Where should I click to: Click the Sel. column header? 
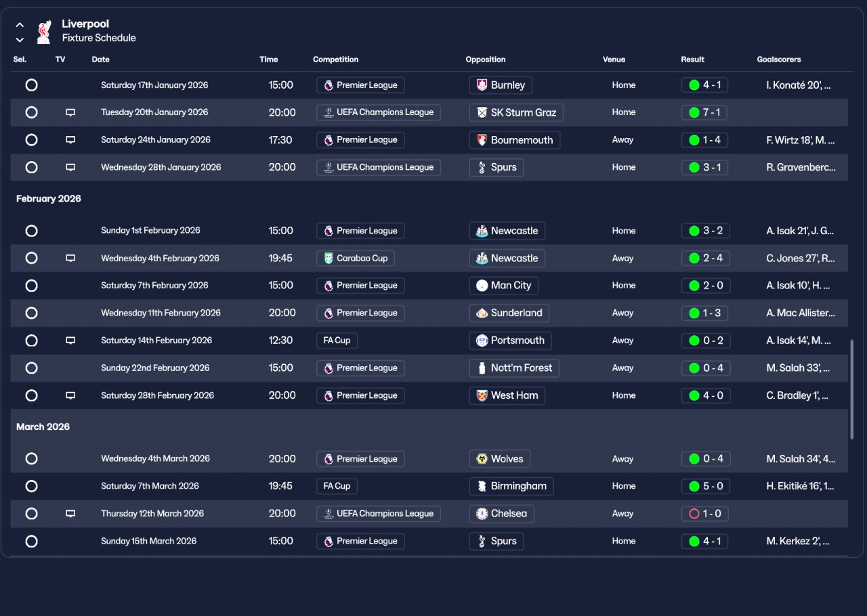click(20, 60)
